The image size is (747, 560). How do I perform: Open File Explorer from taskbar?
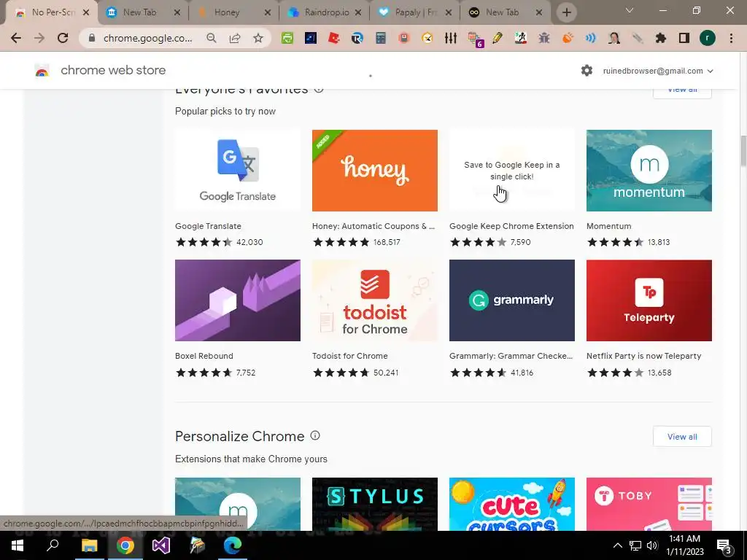[89, 545]
